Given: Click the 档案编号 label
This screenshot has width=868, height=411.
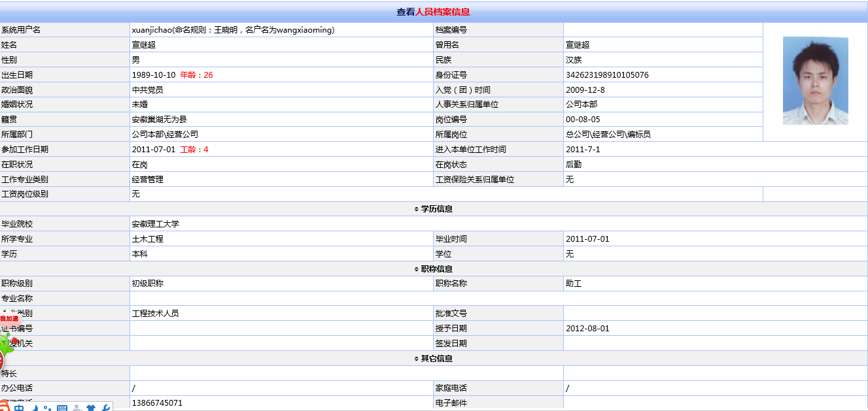Looking at the screenshot, I should coord(451,30).
